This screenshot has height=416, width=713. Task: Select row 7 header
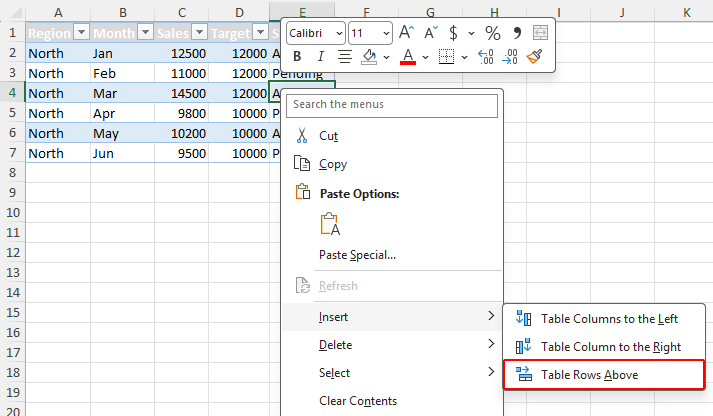coord(12,153)
